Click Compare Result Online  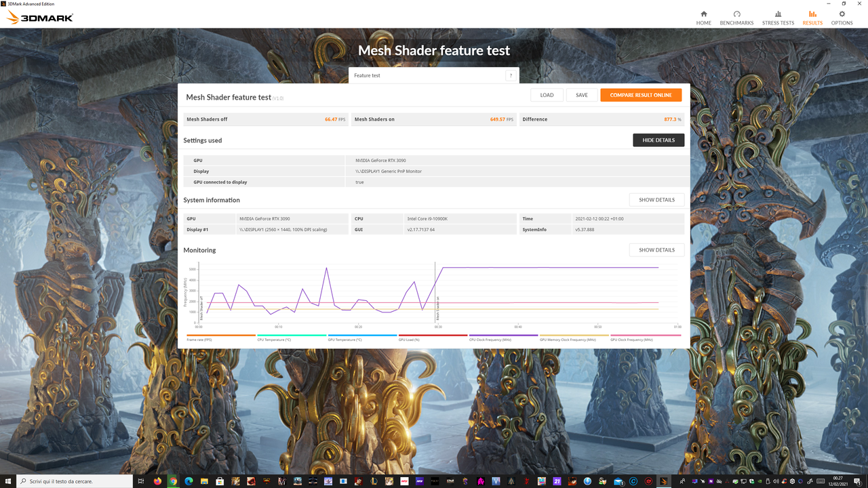point(640,95)
